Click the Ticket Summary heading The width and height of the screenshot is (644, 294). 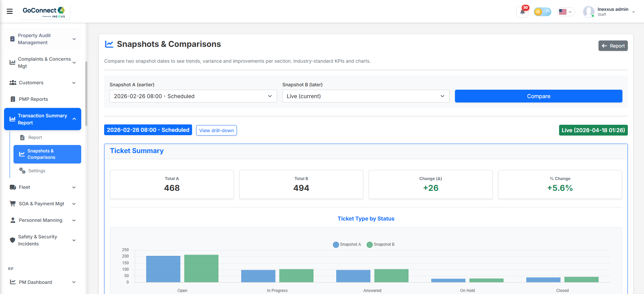(x=137, y=151)
